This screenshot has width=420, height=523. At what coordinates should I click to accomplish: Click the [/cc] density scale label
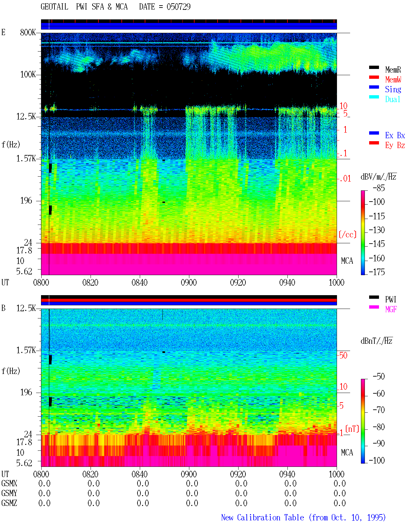pos(347,234)
